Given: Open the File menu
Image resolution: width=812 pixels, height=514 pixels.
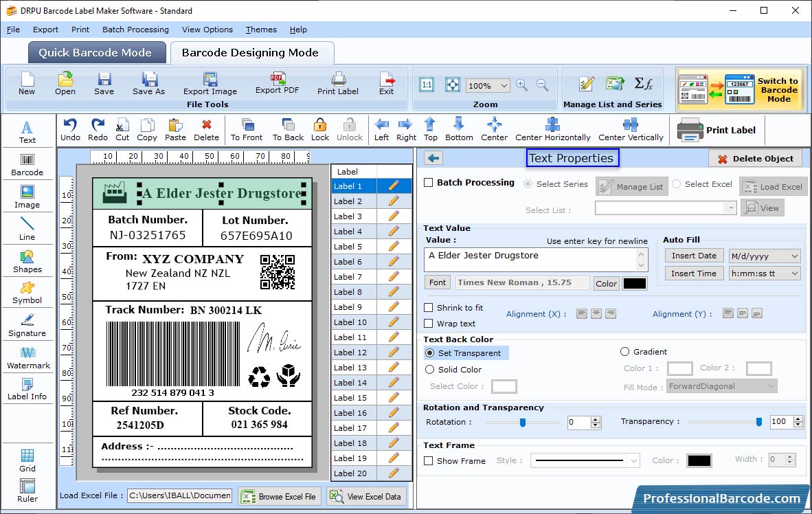Looking at the screenshot, I should click(13, 30).
